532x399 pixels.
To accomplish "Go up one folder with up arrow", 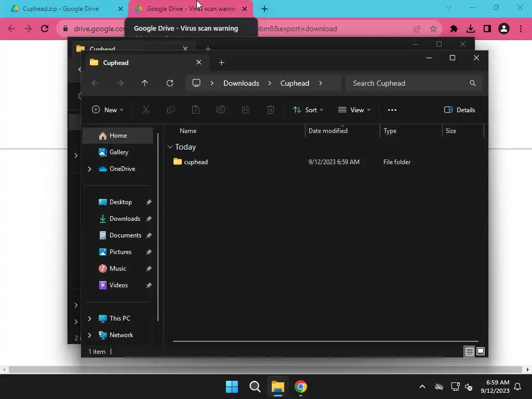I will coord(145,83).
